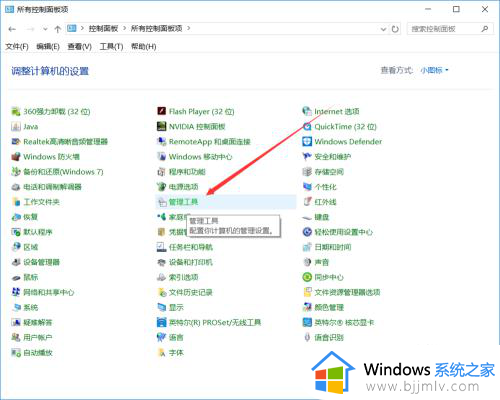Select the 控制面板 breadcrumb
Image resolution: width=500 pixels, height=400 pixels.
[x=103, y=29]
